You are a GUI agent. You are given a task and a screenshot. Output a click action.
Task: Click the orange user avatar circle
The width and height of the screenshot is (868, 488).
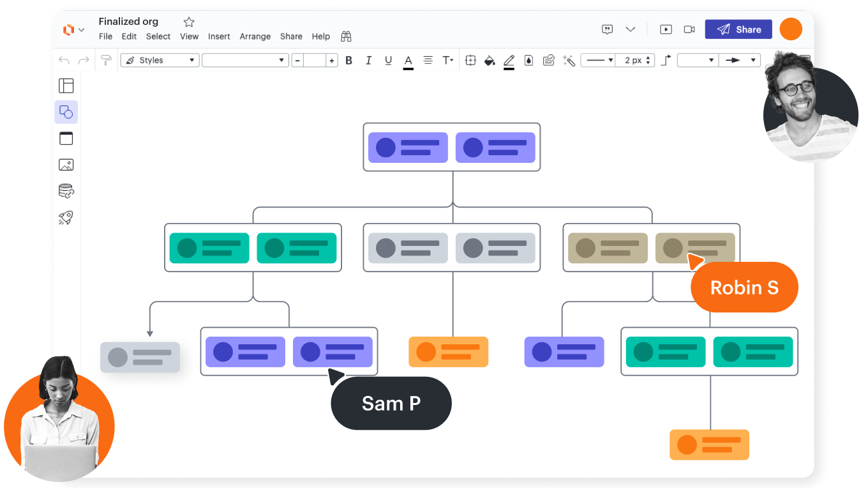791,29
